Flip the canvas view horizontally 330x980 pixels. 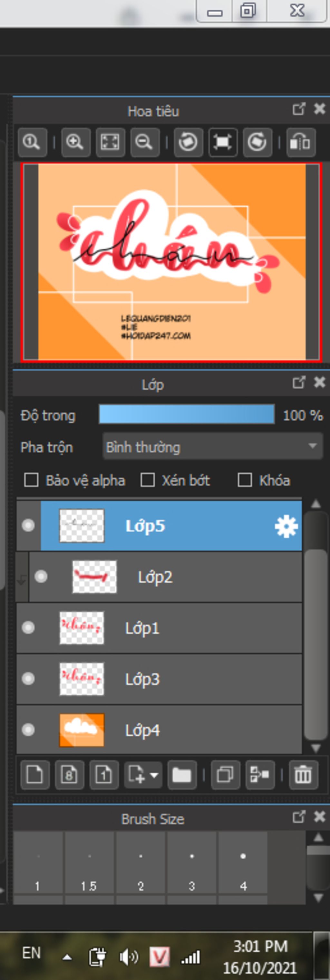pos(301,143)
